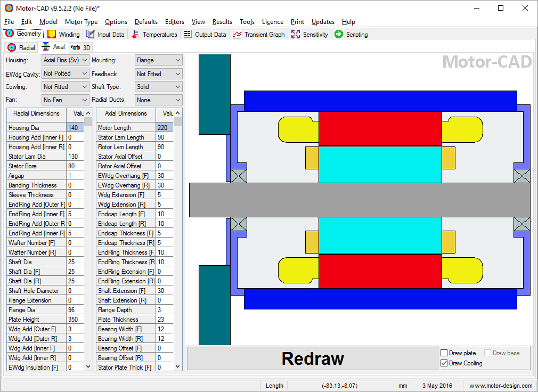
Task: Open the Help menu
Action: (x=348, y=22)
